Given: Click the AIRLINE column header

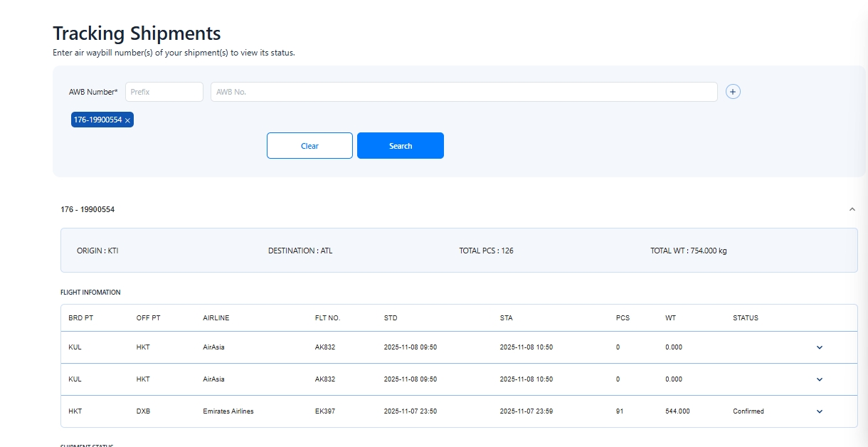Looking at the screenshot, I should tap(216, 318).
